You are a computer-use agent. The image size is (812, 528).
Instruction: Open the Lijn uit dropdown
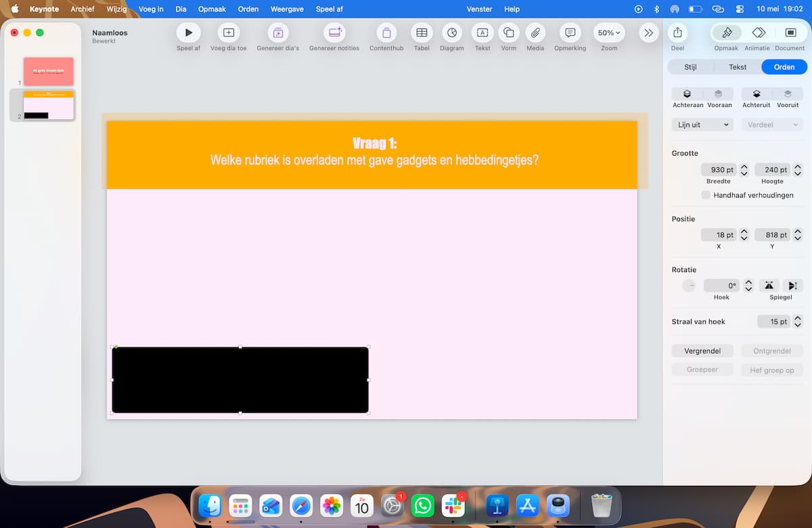[702, 125]
